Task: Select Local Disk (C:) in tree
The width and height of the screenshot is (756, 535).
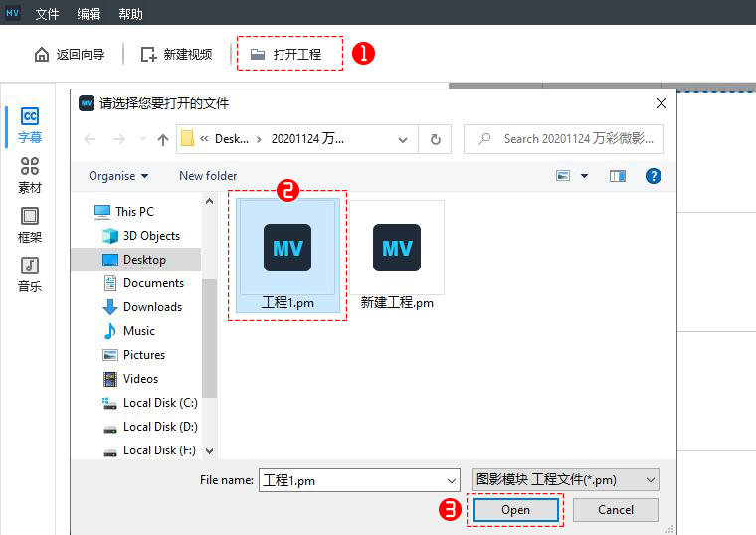Action: (150, 403)
